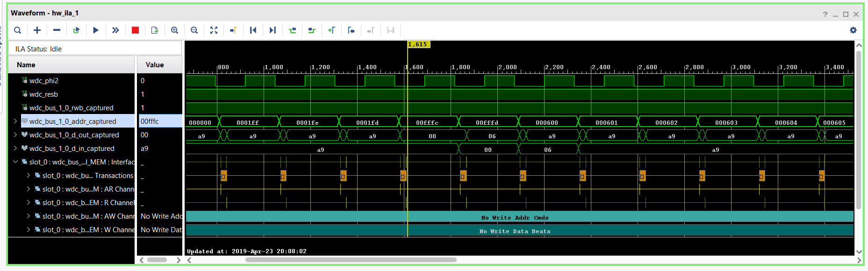868x271 pixels.
Task: Collapse the slot_0 Interface group
Action: (15, 162)
